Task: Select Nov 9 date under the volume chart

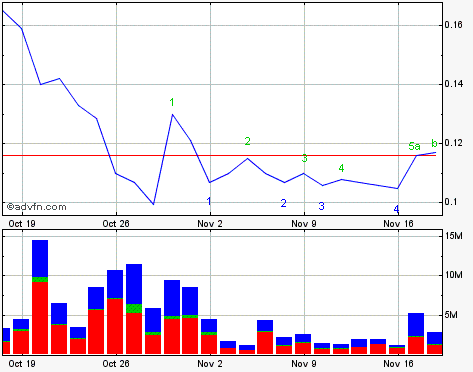Action: (x=304, y=364)
